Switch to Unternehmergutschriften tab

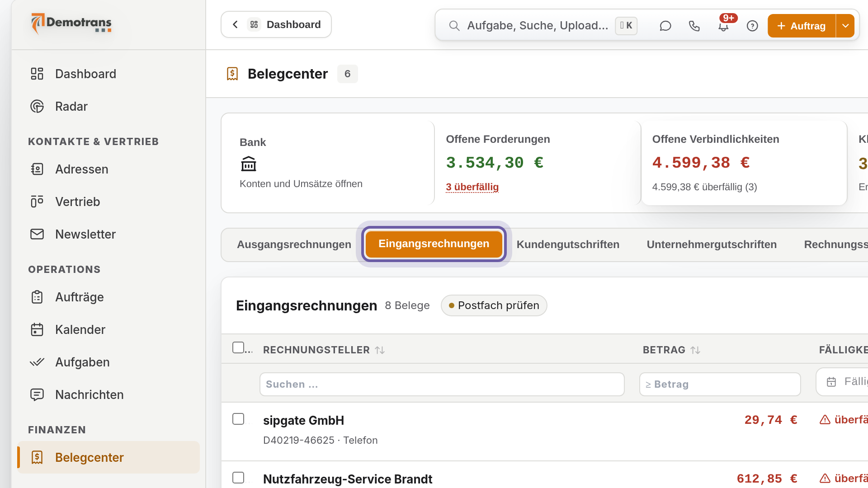[x=712, y=244]
